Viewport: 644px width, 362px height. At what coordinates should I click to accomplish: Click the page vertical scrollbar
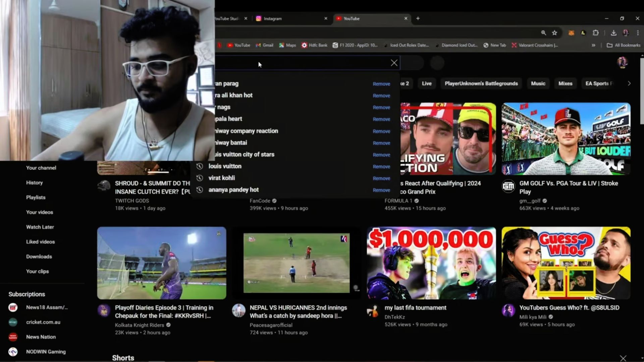(642, 90)
